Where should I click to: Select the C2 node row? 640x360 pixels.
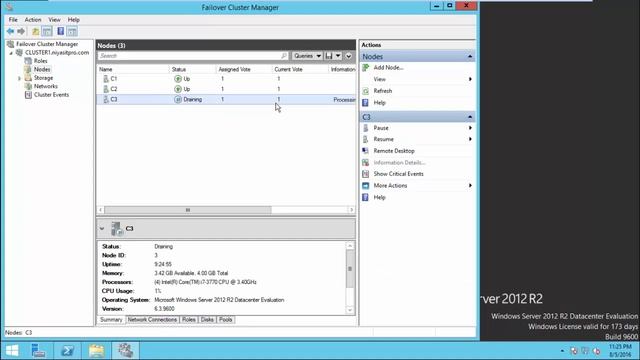click(x=226, y=89)
